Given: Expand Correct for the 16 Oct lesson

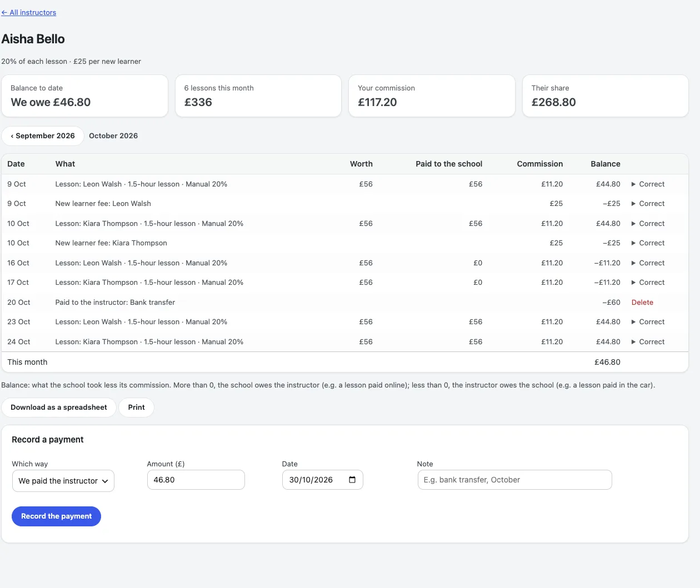Looking at the screenshot, I should [648, 263].
